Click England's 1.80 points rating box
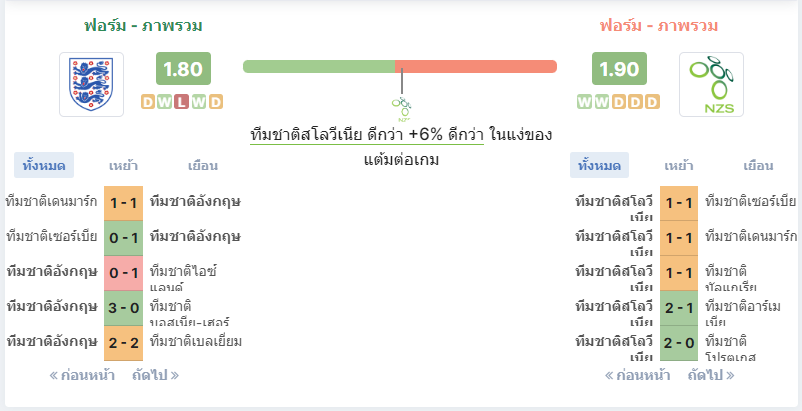802x411 pixels. point(183,68)
